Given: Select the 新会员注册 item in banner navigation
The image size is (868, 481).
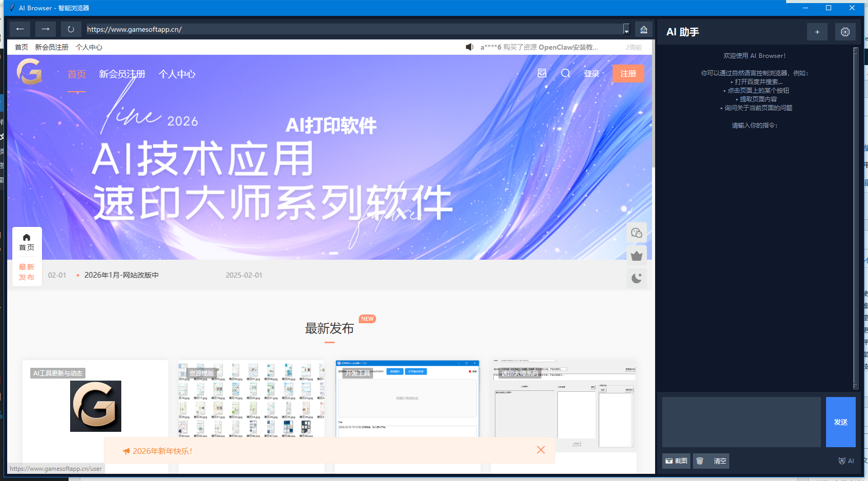Looking at the screenshot, I should click(122, 74).
